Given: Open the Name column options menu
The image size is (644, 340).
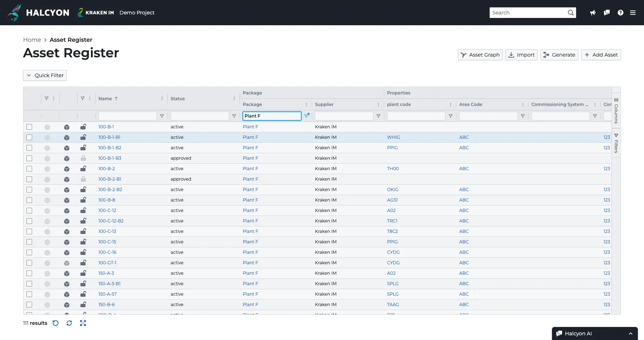Looking at the screenshot, I should tap(162, 98).
